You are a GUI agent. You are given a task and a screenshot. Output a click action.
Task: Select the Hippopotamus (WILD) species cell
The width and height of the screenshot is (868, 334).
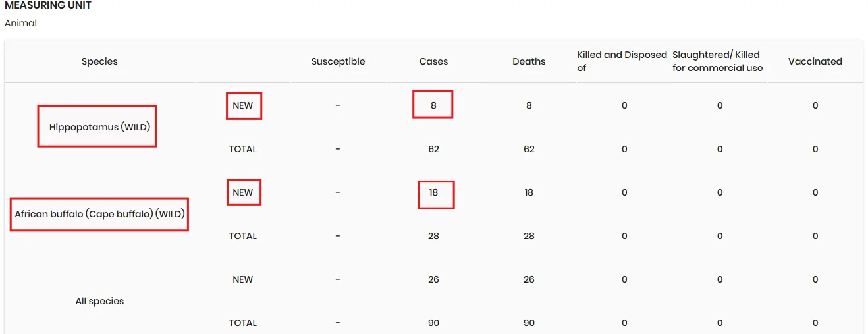tap(99, 126)
